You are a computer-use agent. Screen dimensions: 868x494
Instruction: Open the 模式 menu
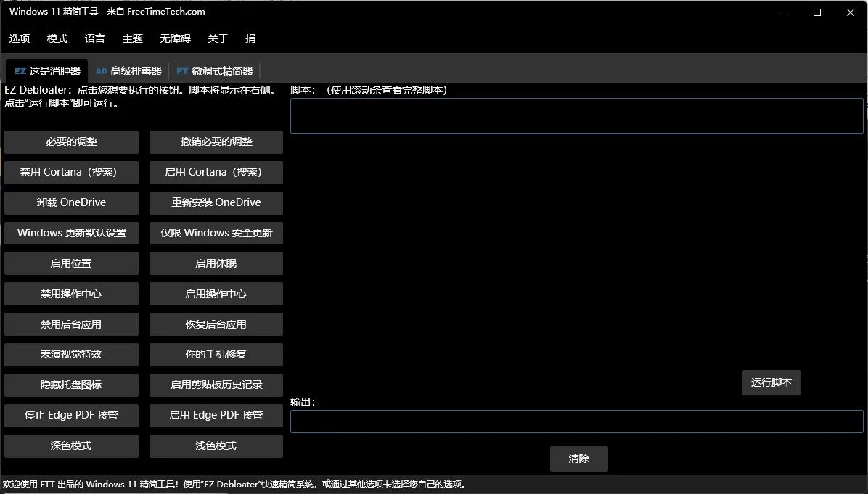coord(57,38)
